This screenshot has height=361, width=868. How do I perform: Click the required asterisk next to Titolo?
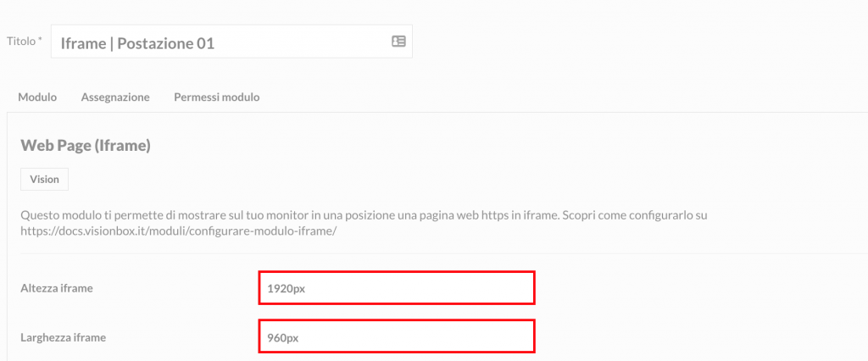(x=40, y=40)
